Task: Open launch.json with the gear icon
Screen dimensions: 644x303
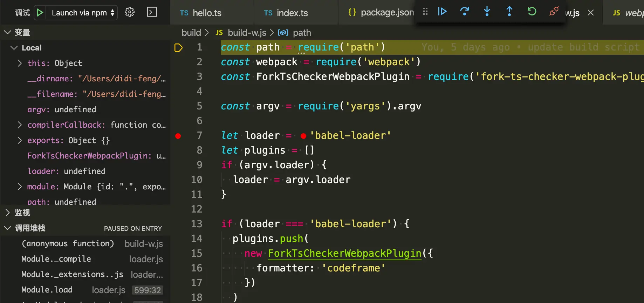Action: (130, 12)
